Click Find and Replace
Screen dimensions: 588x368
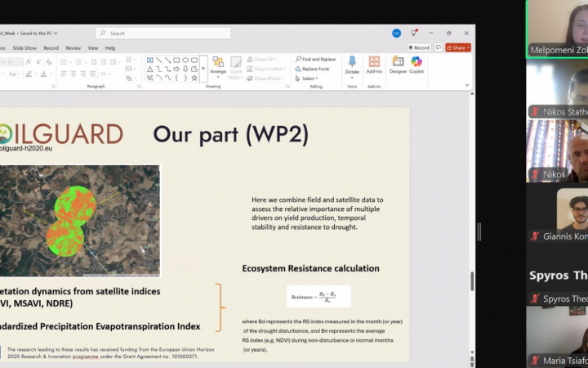coord(315,59)
